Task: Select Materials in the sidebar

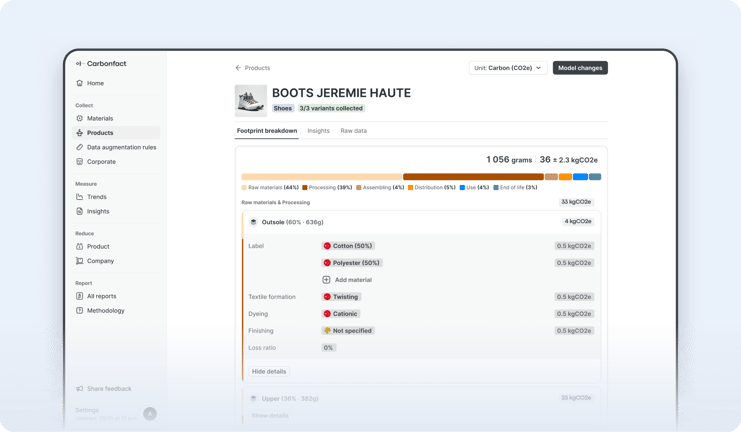Action: pyautogui.click(x=116, y=118)
